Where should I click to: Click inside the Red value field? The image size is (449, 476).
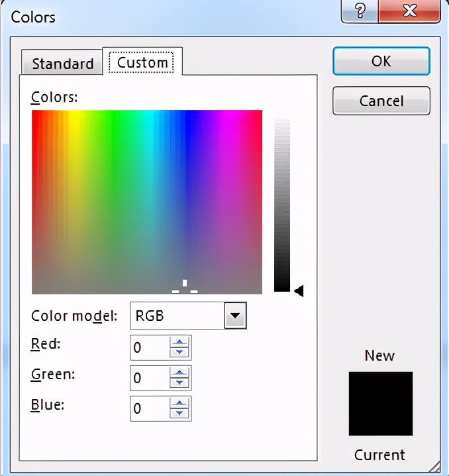150,347
